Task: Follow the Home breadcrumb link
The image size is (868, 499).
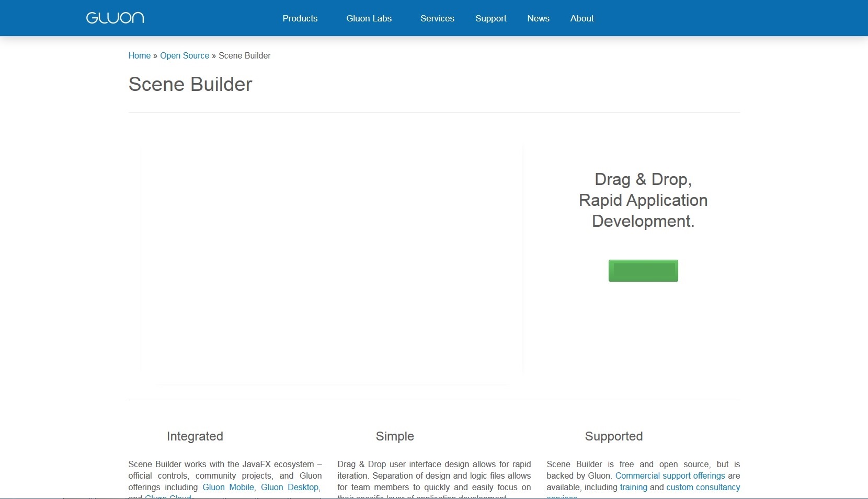Action: (x=140, y=55)
